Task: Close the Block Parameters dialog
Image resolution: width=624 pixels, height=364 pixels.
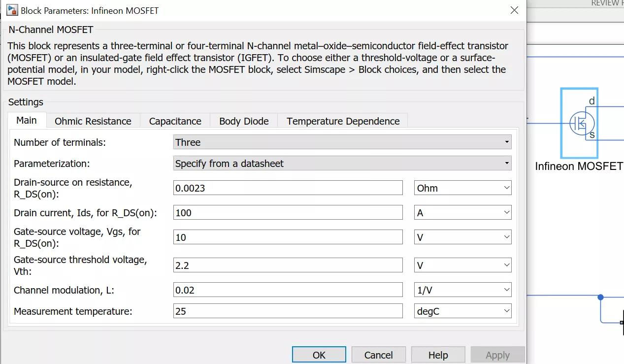Action: [514, 10]
